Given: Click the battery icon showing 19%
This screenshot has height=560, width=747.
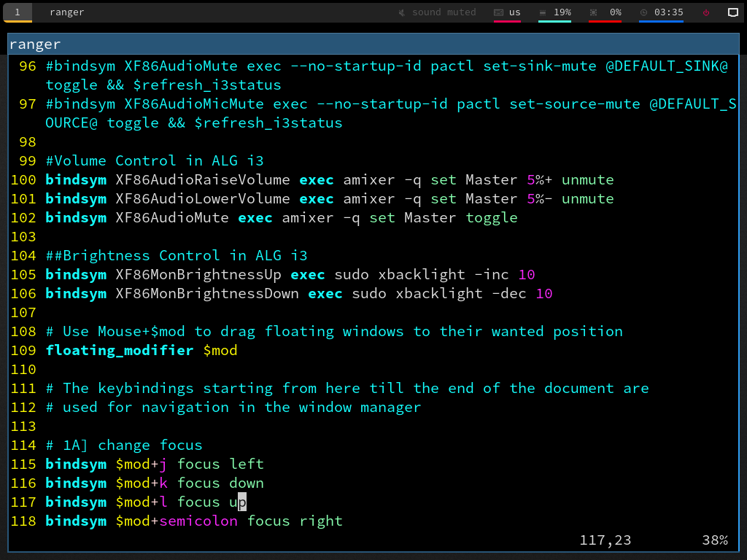Looking at the screenshot, I should point(544,12).
